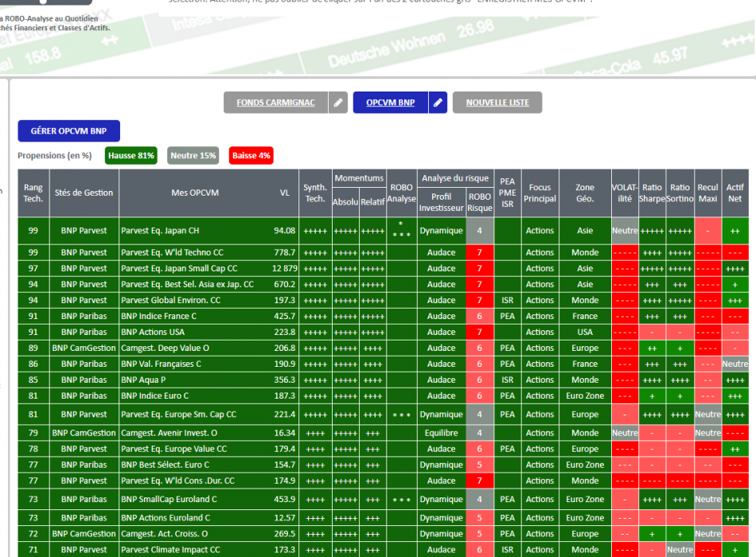Sort by Stés de Gestion header
This screenshot has height=557, width=756.
(x=84, y=193)
